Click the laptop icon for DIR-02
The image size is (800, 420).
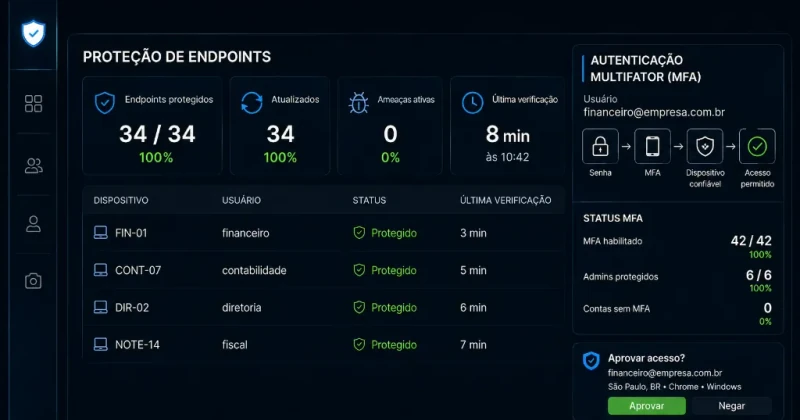pyautogui.click(x=101, y=307)
